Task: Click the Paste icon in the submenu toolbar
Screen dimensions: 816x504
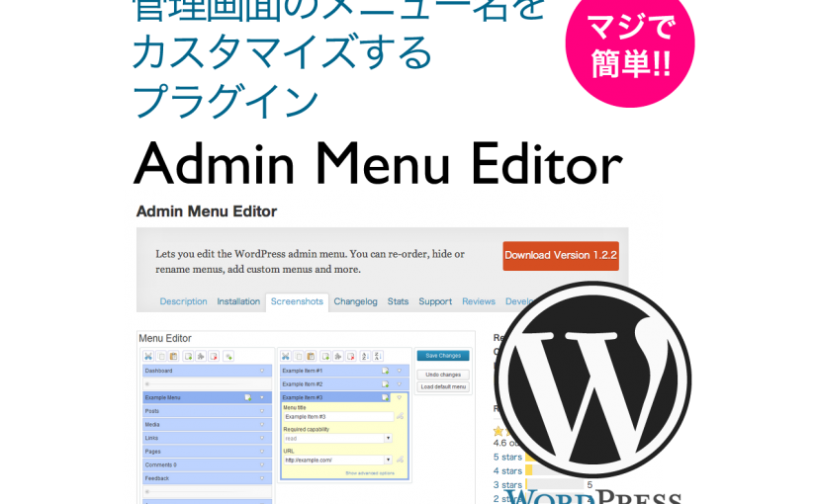Action: [312, 357]
